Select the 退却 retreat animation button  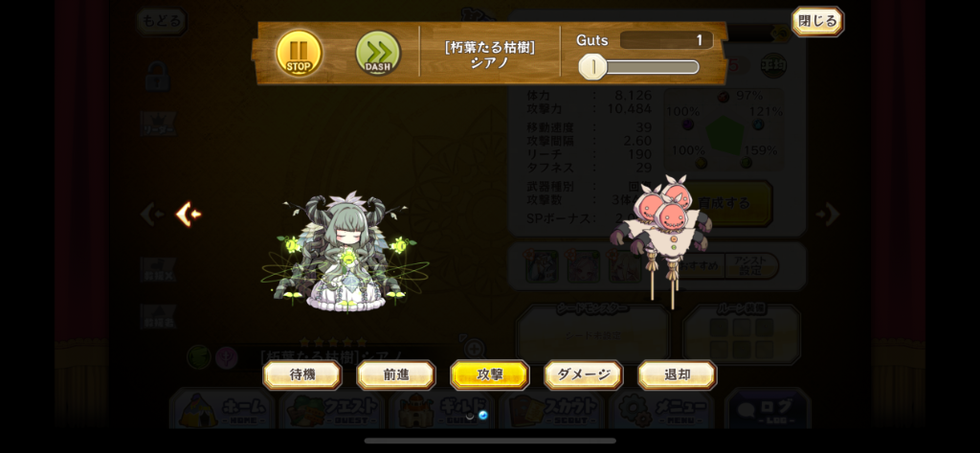677,374
